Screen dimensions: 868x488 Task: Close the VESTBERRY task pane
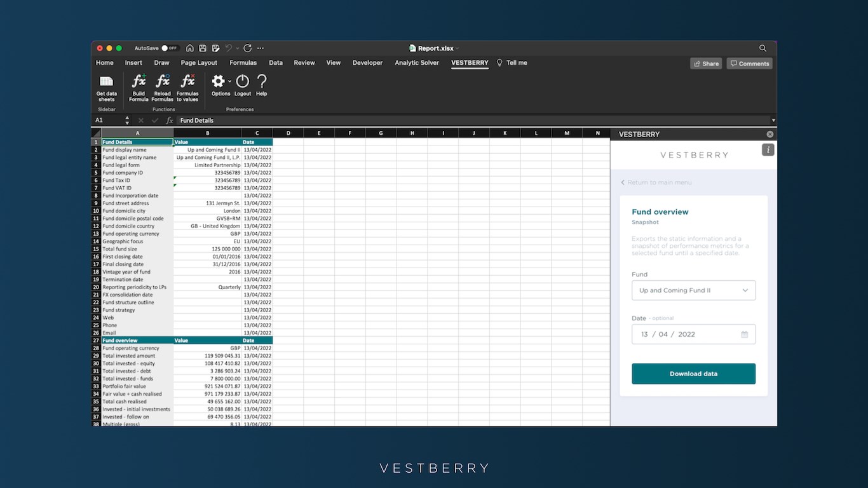tap(770, 135)
